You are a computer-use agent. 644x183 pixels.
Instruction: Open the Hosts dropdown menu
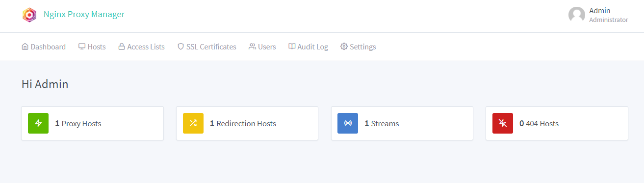coord(92,47)
